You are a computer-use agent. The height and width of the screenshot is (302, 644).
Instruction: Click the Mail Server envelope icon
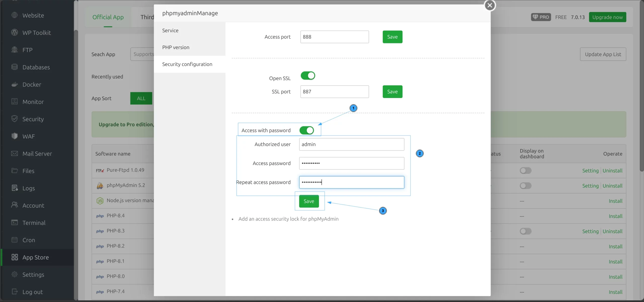pos(15,153)
